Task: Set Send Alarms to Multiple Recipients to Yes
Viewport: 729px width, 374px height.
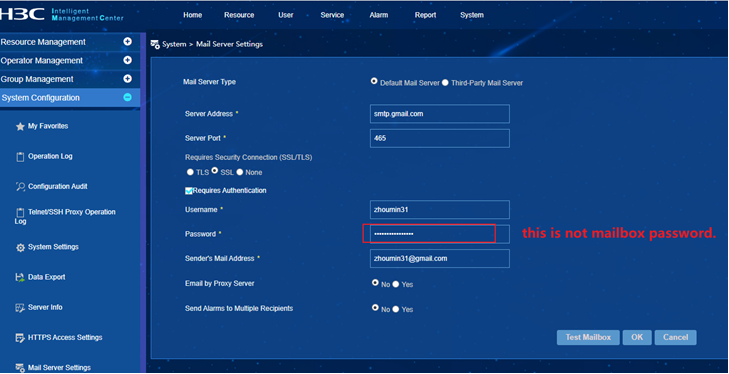Action: [396, 309]
